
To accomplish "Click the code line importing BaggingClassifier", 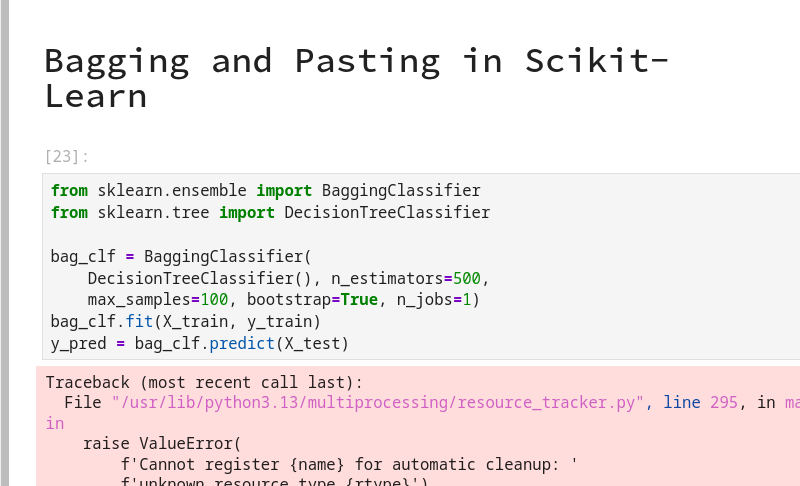I will pos(265,191).
